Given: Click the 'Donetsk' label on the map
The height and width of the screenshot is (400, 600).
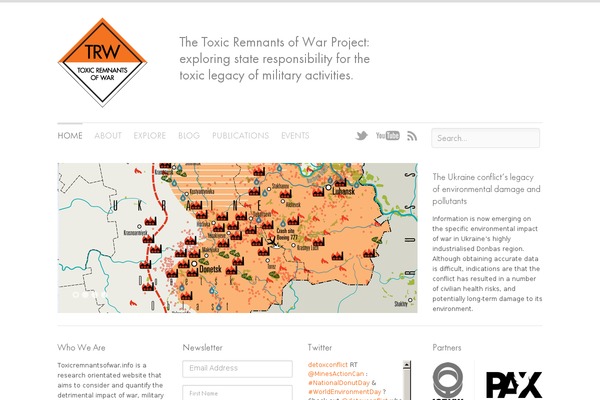Looking at the screenshot, I should click(x=210, y=269).
